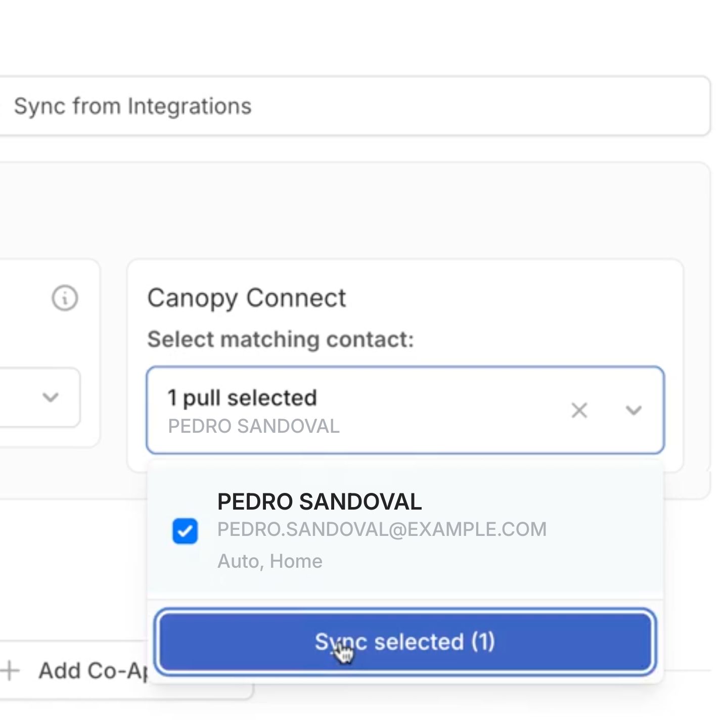Click the '1 pull selected' text
This screenshot has height=728, width=728.
coord(242,398)
